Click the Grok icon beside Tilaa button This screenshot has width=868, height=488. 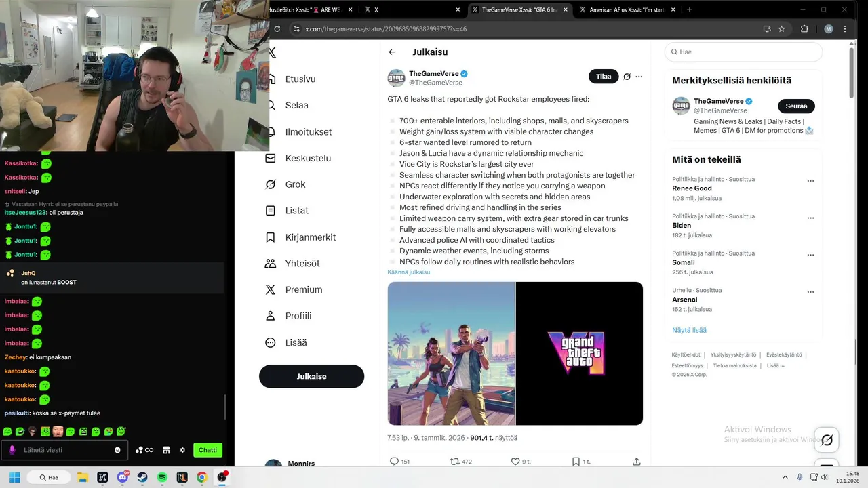pos(627,77)
